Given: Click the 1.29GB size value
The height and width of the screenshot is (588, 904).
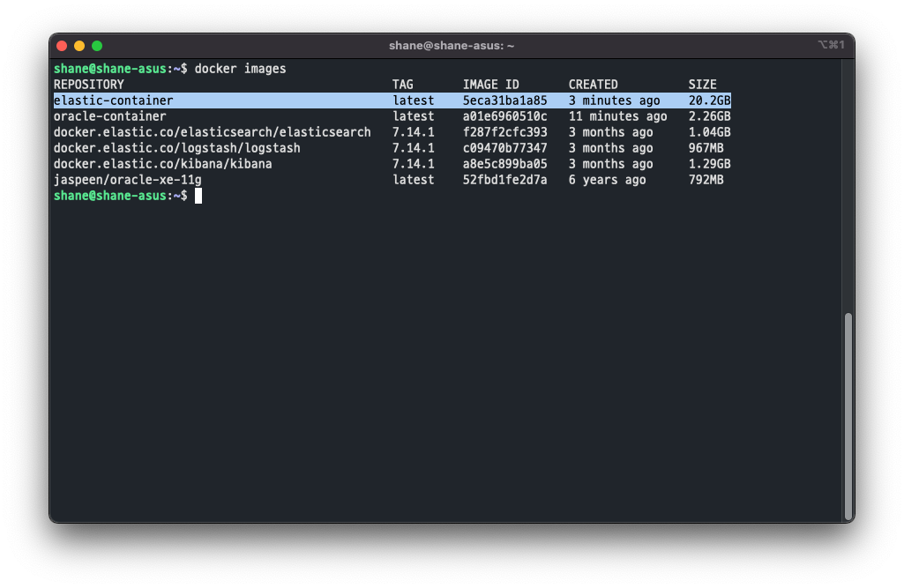Looking at the screenshot, I should tap(710, 164).
